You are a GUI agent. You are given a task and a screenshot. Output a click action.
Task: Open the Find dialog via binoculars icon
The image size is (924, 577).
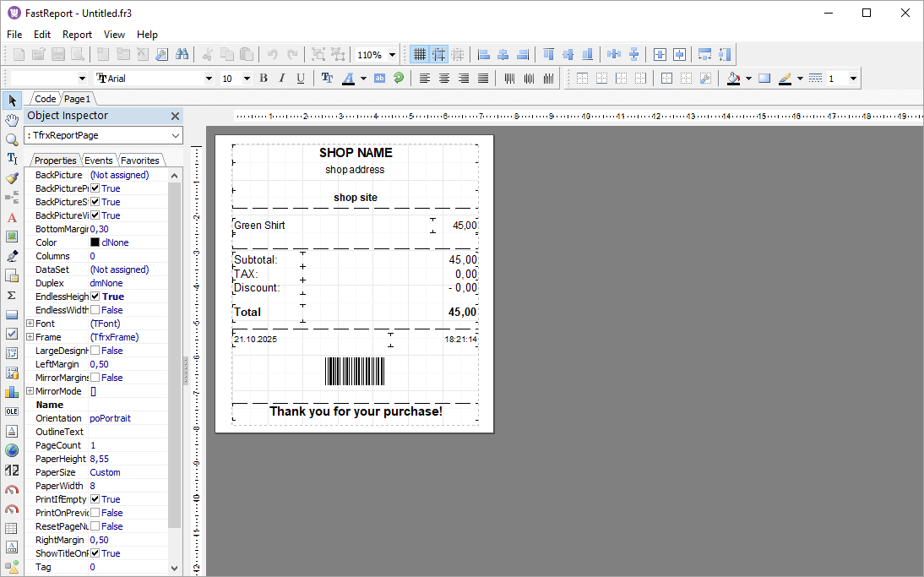(x=183, y=53)
